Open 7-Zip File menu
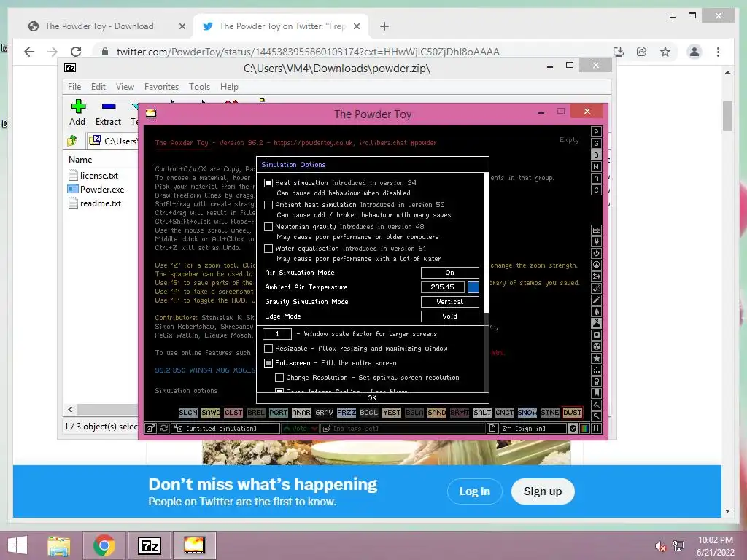Screen dimensions: 747x560 coord(74,87)
